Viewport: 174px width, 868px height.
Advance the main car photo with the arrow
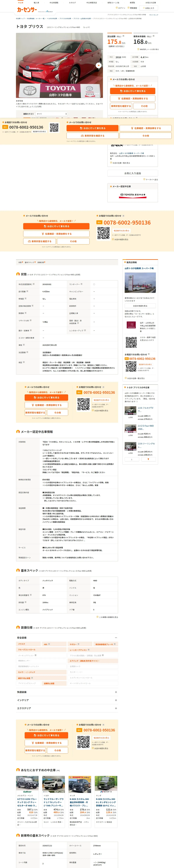click(98, 65)
